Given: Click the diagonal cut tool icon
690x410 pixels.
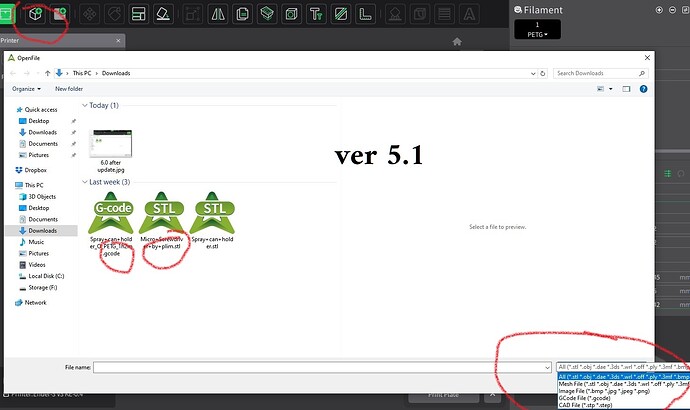Looking at the screenshot, I should [341, 14].
